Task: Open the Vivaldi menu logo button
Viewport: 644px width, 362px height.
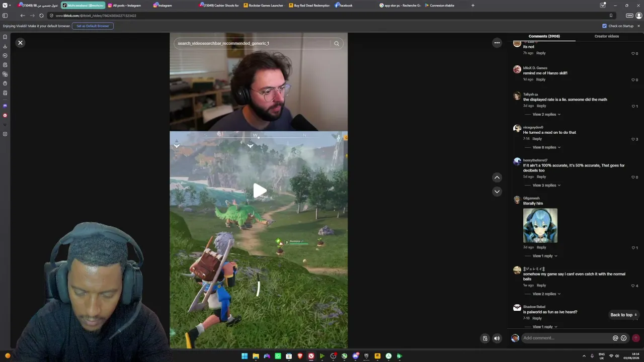Action: [x=5, y=6]
